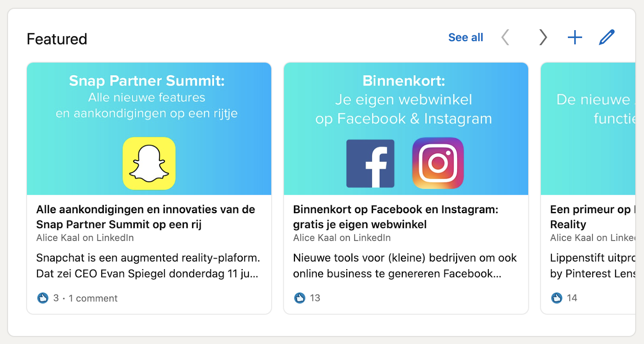
Task: Select the partially visible 'De nieuwe' banner
Action: (588, 129)
